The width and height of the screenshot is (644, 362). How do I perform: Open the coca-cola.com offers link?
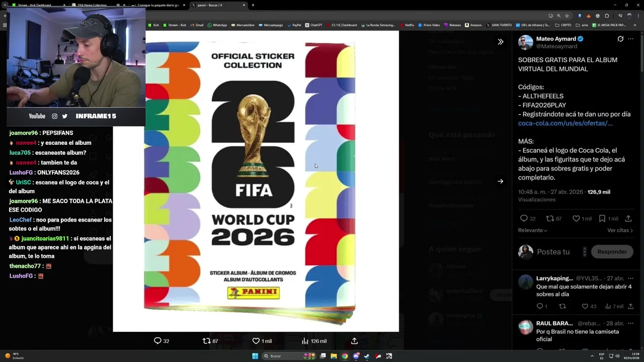click(565, 123)
